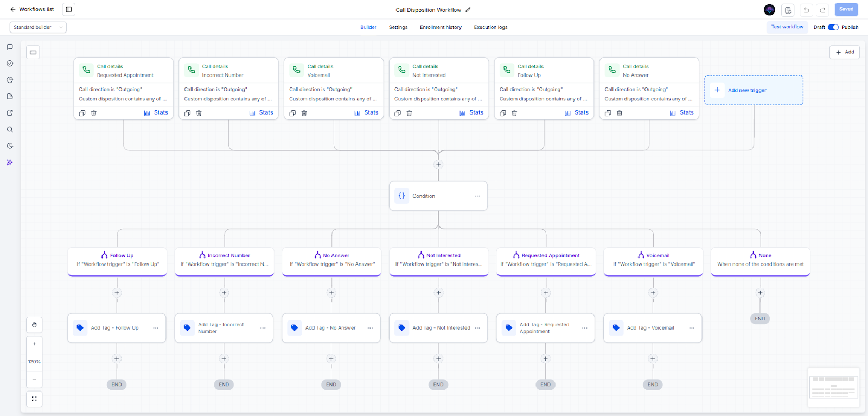Open the checkmark circle sidebar icon
Image resolution: width=868 pixels, height=416 pixels.
[10, 64]
